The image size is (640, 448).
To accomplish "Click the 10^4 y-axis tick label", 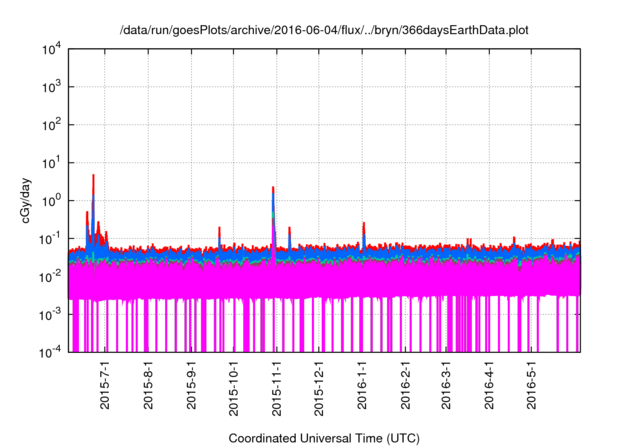I will click(51, 49).
